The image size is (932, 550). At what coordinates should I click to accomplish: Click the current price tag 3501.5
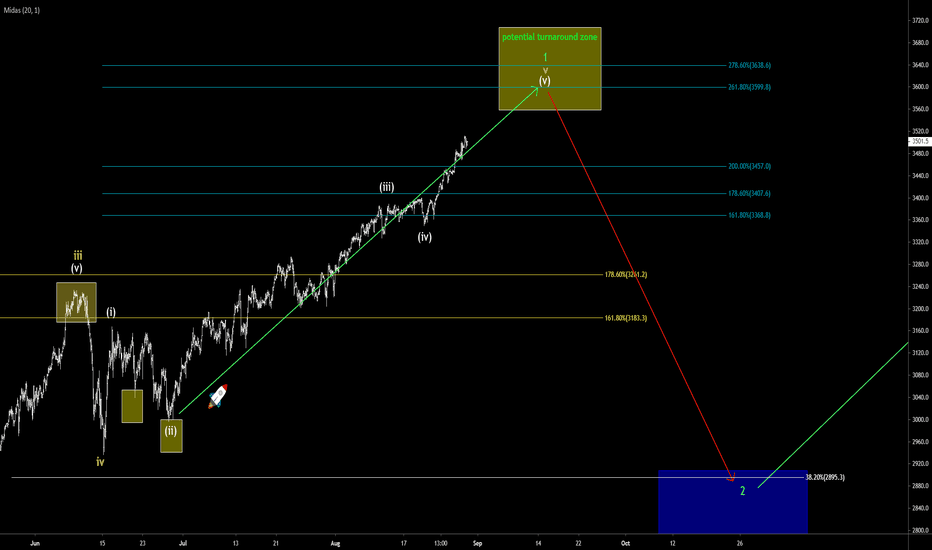point(920,142)
